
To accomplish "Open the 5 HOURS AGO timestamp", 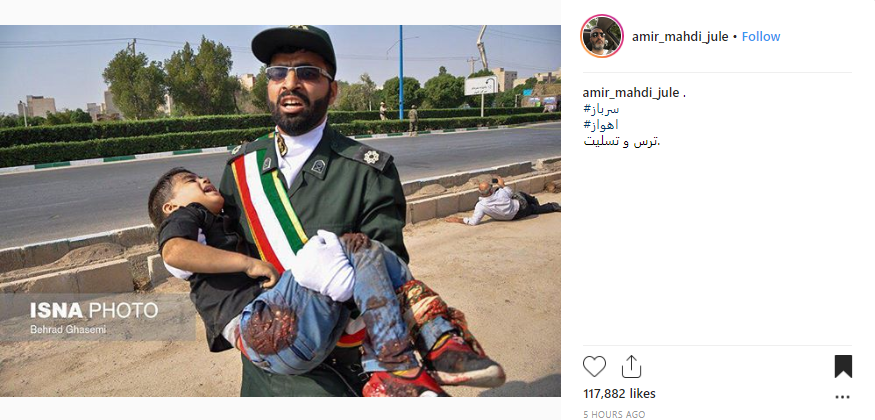I will click(614, 414).
